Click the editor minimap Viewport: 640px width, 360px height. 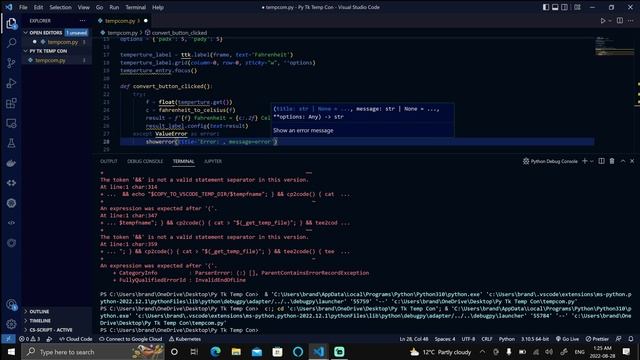point(614,47)
